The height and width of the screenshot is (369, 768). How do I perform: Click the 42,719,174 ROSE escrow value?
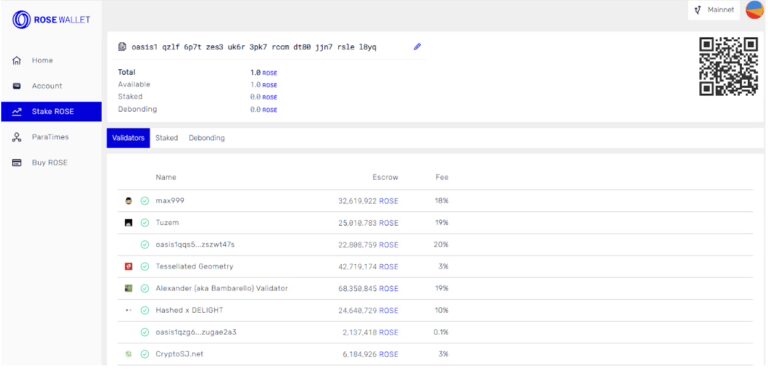click(x=368, y=267)
